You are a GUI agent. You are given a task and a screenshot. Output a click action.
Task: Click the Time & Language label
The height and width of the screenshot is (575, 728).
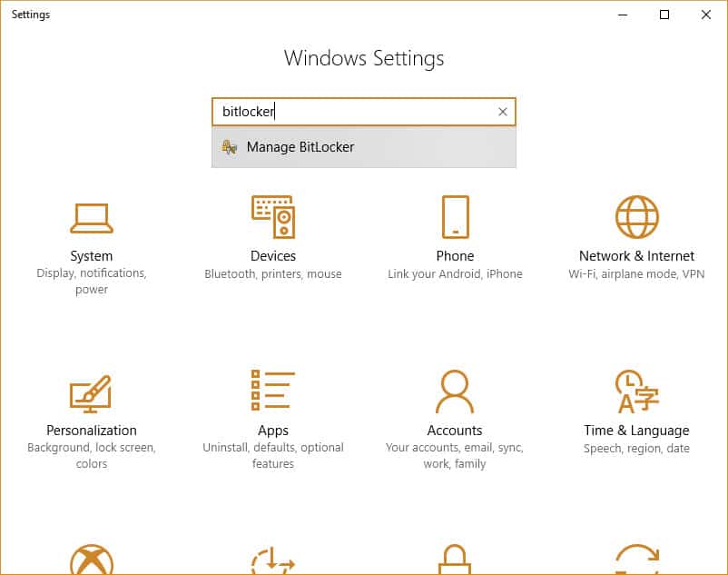636,431
